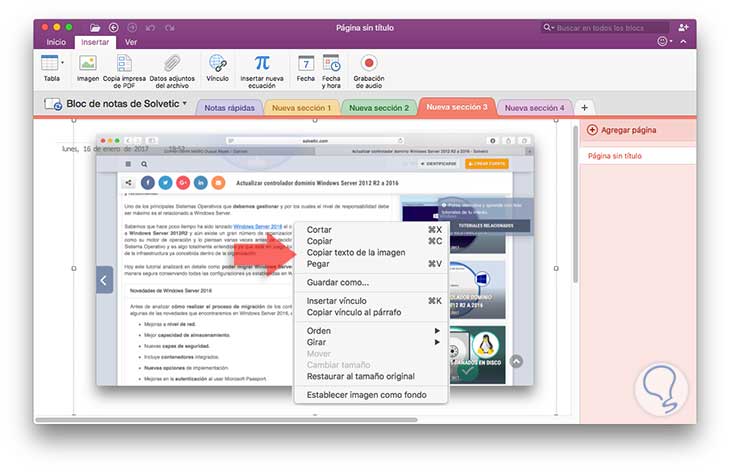Click the page's vertical scrollbar

[x=575, y=205]
